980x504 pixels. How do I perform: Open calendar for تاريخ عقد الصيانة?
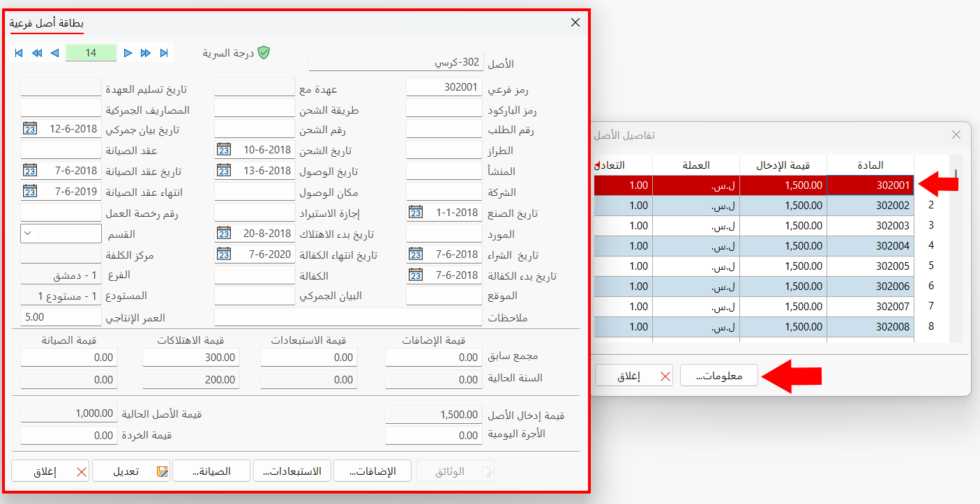(x=29, y=171)
